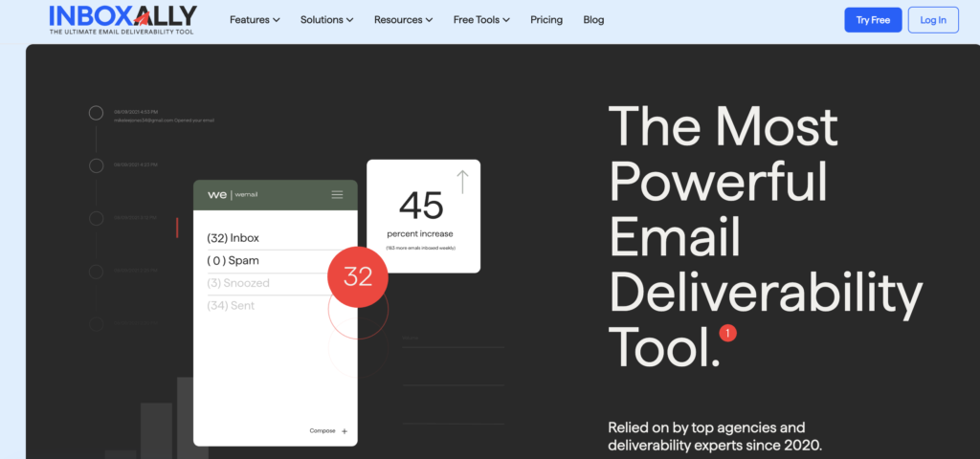The width and height of the screenshot is (980, 459).
Task: Click the wemail hamburger menu icon
Action: tap(337, 195)
